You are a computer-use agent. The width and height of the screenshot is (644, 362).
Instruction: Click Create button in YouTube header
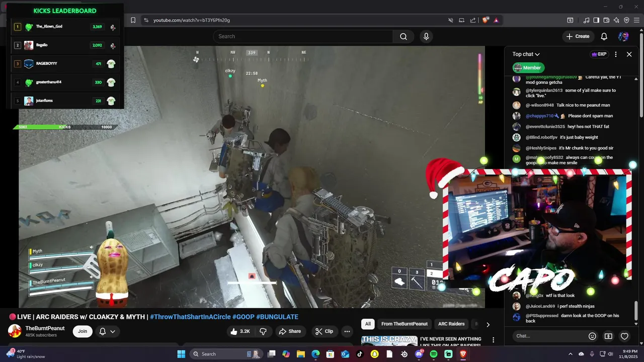point(578,36)
